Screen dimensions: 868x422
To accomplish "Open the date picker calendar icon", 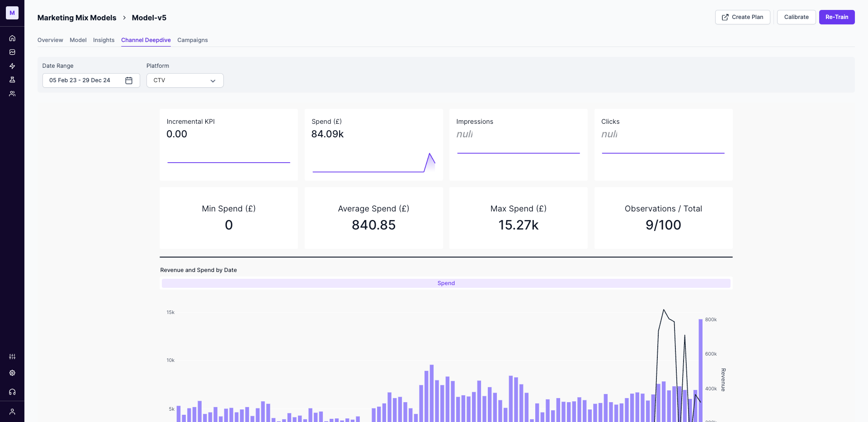I will (129, 80).
